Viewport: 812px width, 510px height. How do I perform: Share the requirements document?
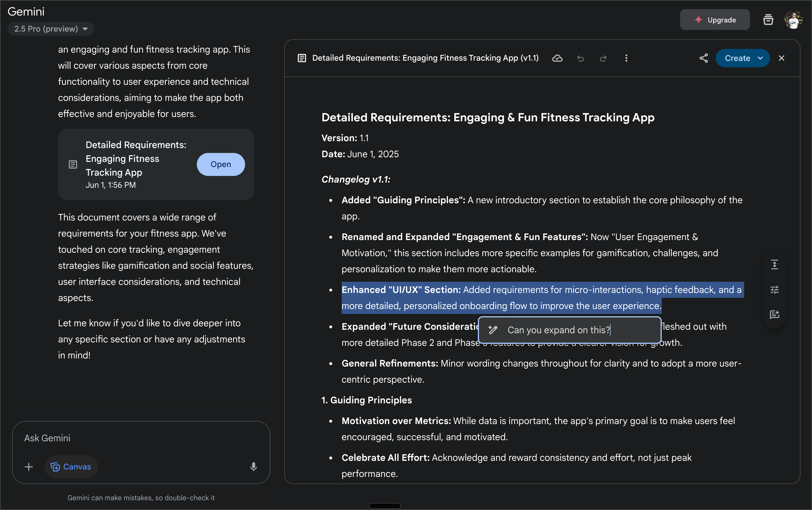(x=703, y=58)
